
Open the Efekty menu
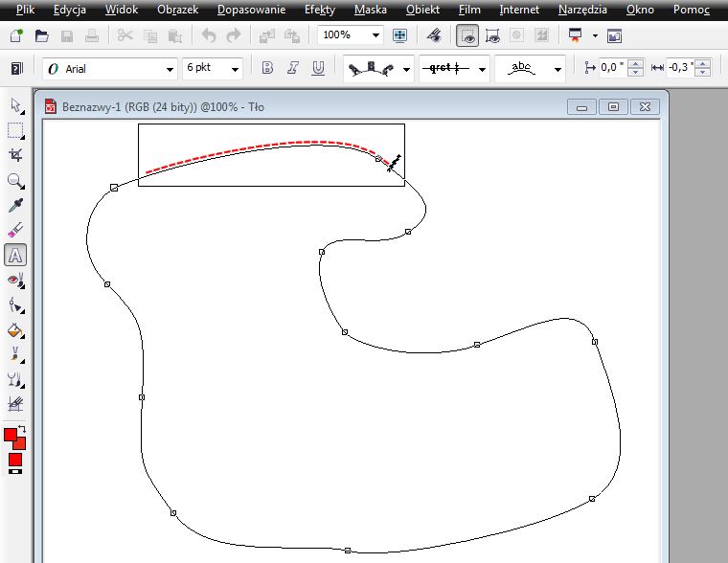[x=319, y=10]
